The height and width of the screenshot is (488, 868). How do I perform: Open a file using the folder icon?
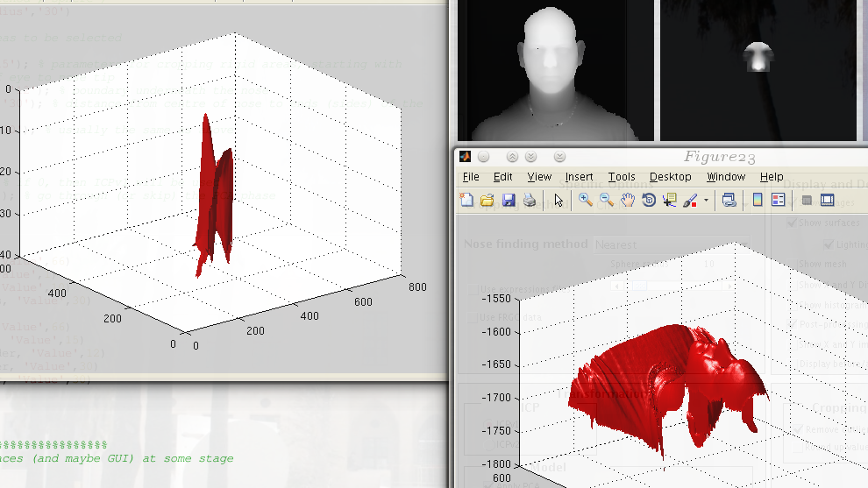[x=487, y=201]
